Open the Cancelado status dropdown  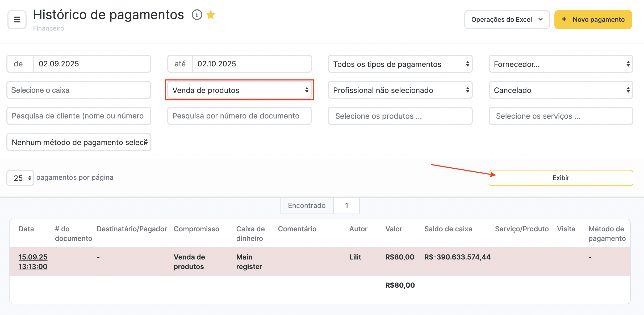561,90
